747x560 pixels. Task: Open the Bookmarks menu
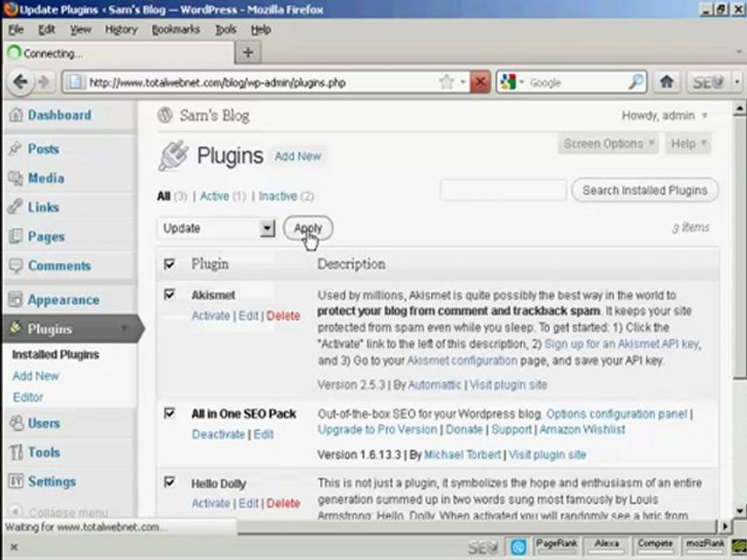[176, 30]
